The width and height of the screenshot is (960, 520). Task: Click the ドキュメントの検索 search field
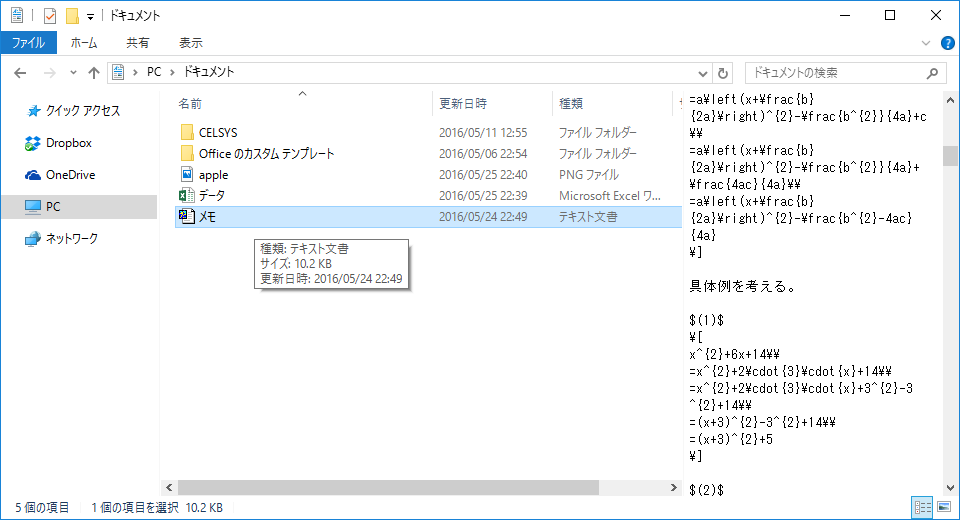point(835,73)
